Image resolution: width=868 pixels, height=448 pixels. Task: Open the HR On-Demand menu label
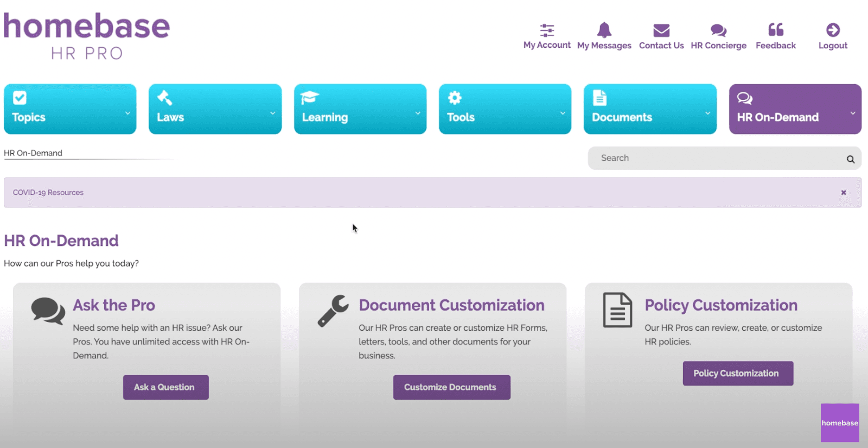tap(777, 117)
